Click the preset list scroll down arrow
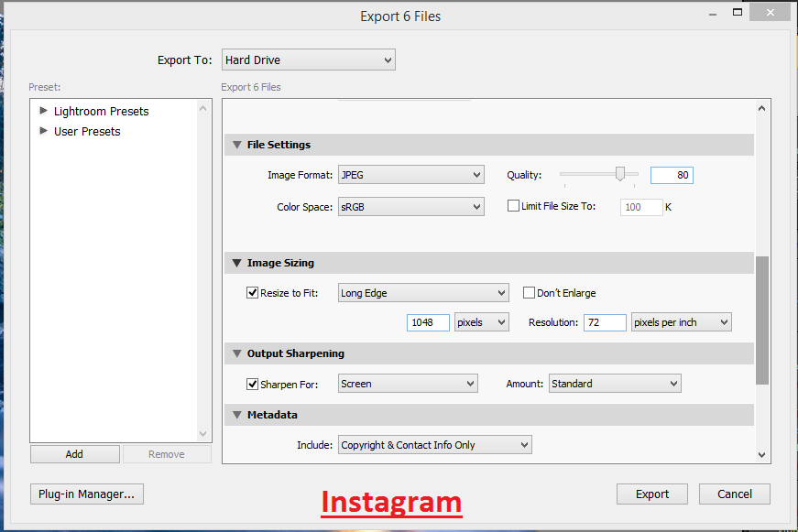 point(203,434)
